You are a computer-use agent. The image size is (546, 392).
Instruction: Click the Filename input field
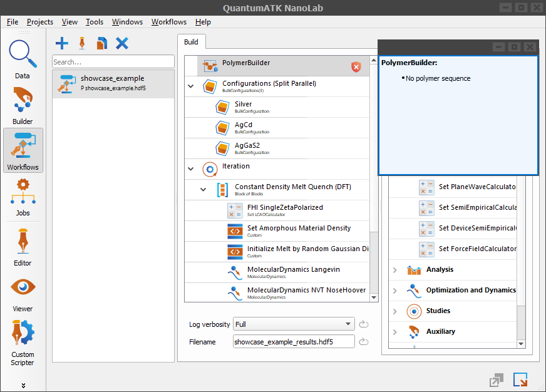tap(294, 341)
